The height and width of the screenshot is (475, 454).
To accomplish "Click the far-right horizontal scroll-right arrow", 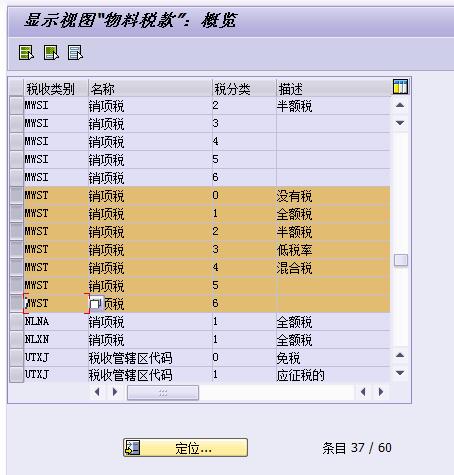I will coord(381,392).
